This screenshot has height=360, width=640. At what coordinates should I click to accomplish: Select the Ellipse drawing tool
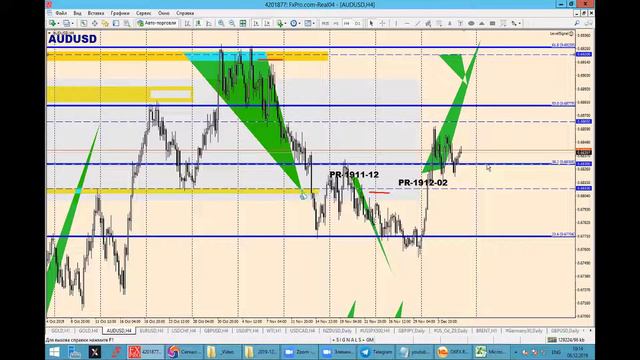[x=471, y=23]
